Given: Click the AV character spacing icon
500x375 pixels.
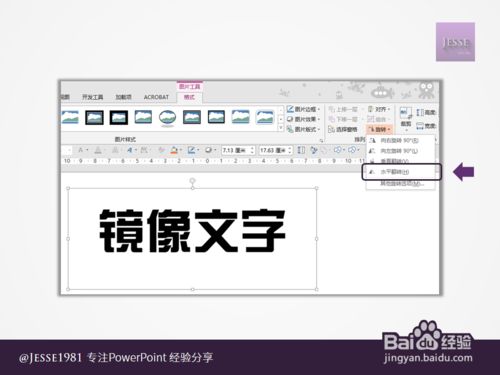Looking at the screenshot, I should point(144,150).
